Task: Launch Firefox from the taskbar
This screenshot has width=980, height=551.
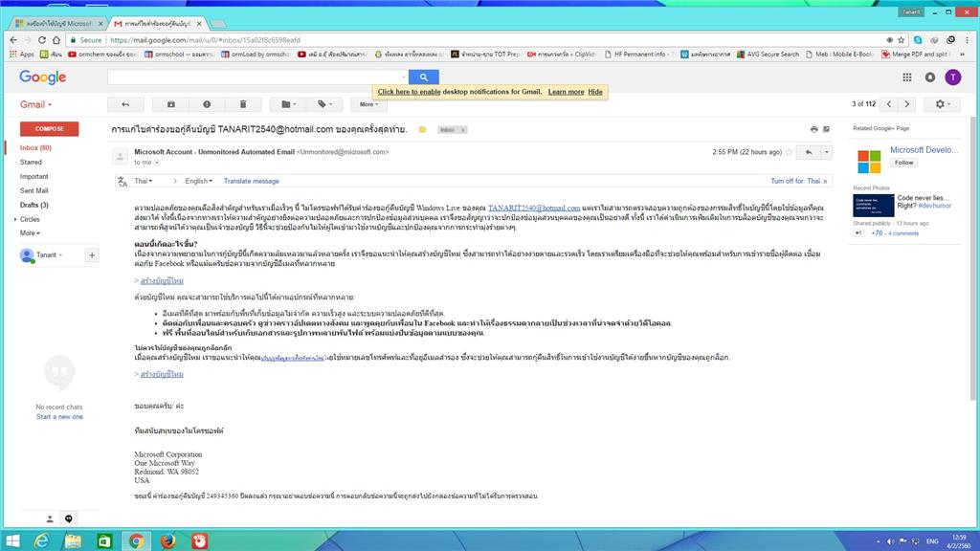Action: pos(167,541)
